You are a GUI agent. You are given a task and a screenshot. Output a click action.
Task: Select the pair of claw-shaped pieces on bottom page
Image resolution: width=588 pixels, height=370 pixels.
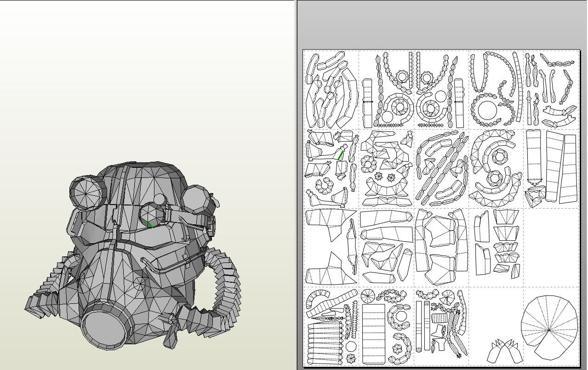pos(504,352)
